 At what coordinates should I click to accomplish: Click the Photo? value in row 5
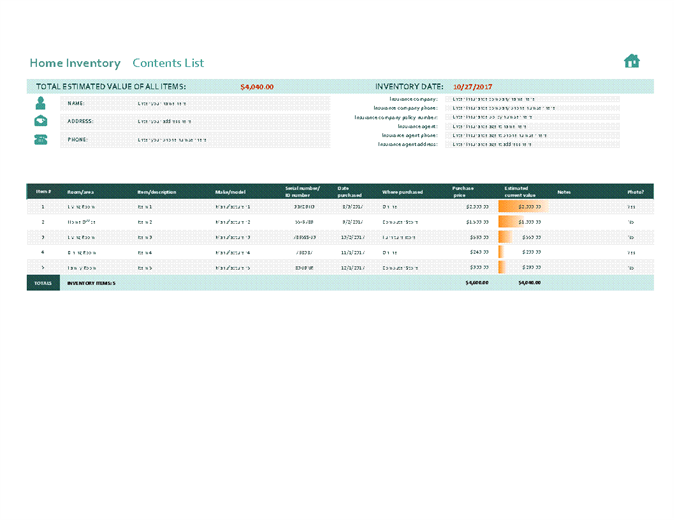click(x=631, y=268)
